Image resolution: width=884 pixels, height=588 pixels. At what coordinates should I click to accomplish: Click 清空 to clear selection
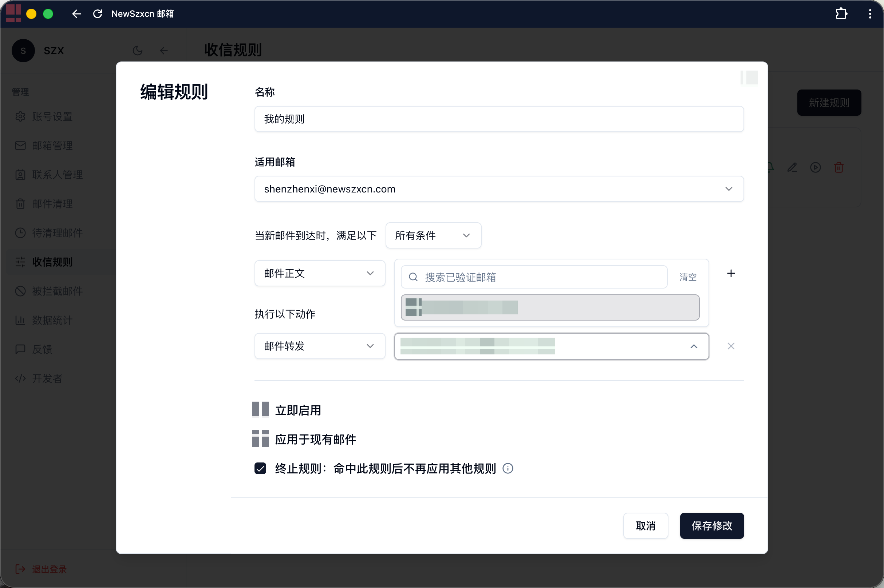[x=688, y=277]
